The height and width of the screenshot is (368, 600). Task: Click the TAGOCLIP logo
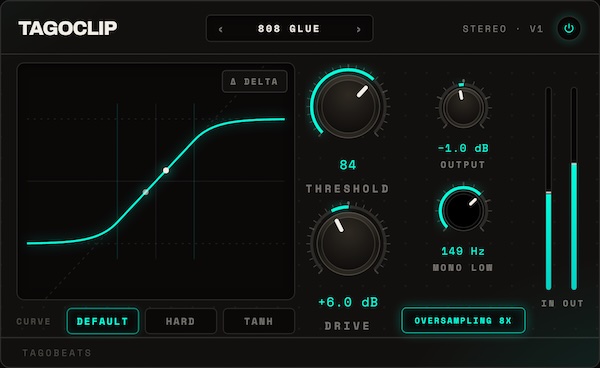click(68, 28)
